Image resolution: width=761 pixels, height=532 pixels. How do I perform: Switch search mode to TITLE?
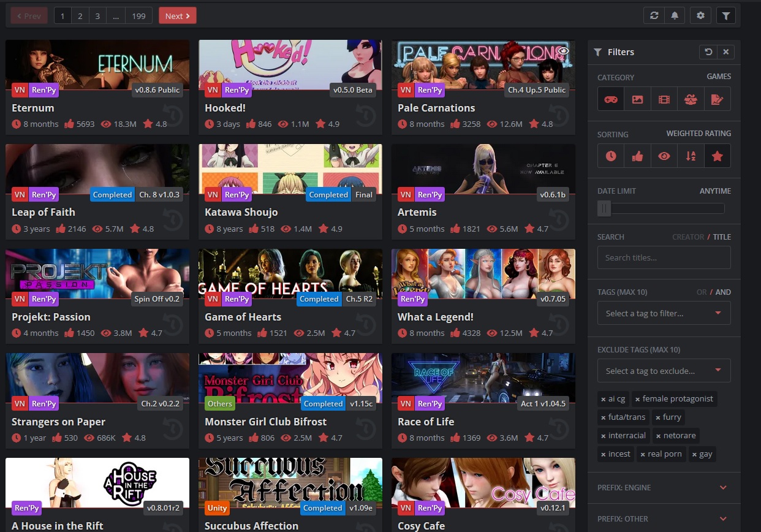coord(722,237)
